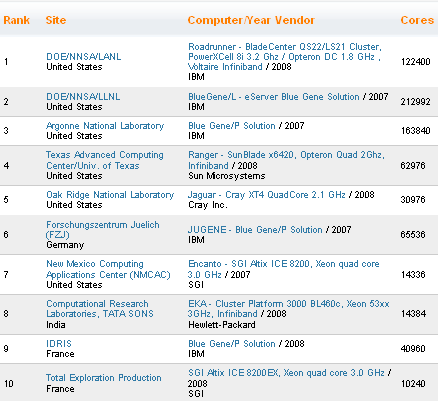Open Jaguar Cray XT4 QuadCore link
Viewport: 438px width, 401px height.
point(267,195)
